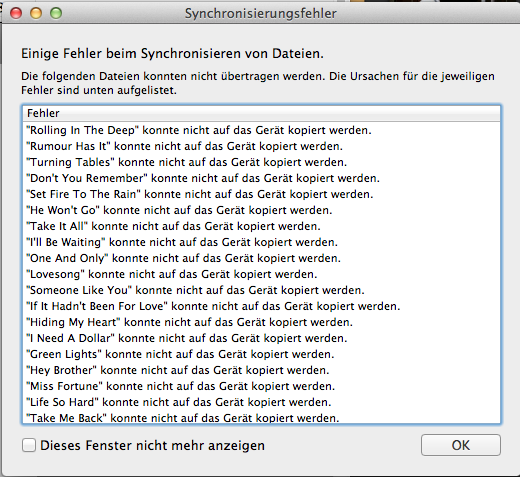Select the "Set Fire To The Rain" row

click(x=261, y=194)
